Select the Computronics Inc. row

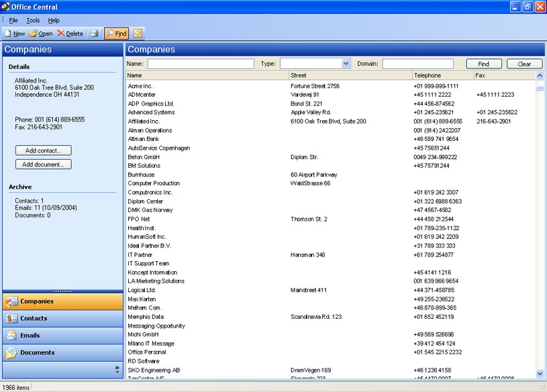(x=330, y=192)
